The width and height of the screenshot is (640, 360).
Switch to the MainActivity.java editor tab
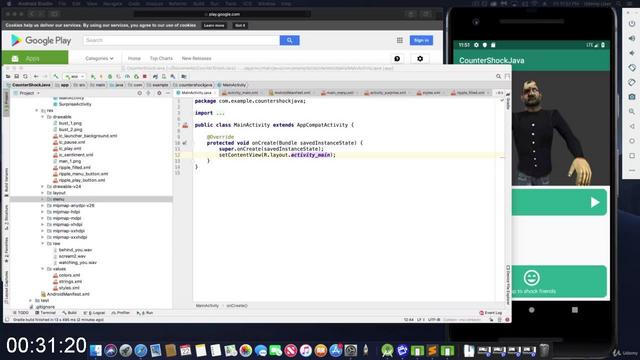196,93
